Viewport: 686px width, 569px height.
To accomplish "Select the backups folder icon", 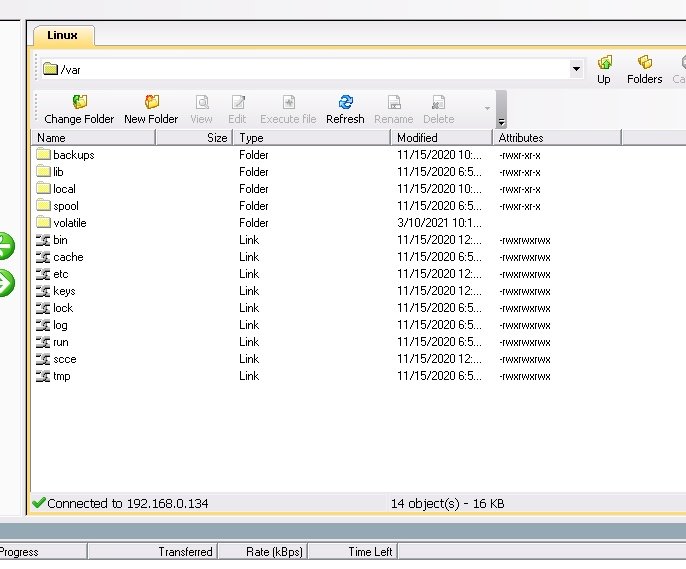I will tap(43, 155).
